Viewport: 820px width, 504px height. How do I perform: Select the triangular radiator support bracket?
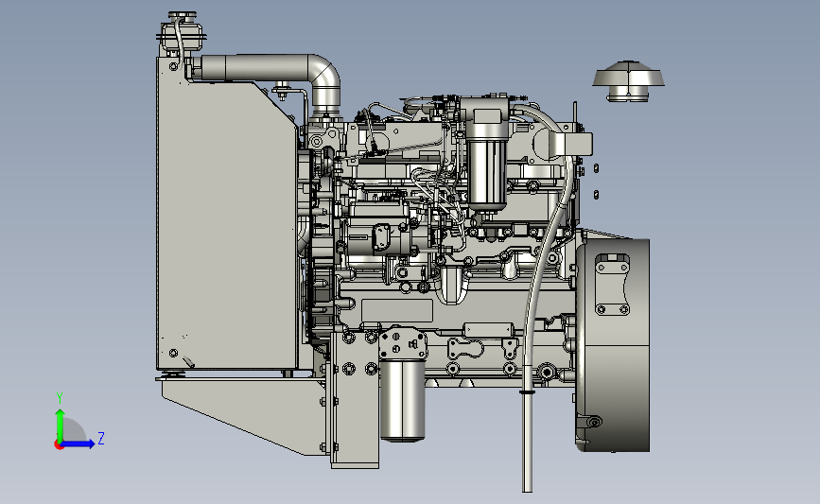click(245, 415)
